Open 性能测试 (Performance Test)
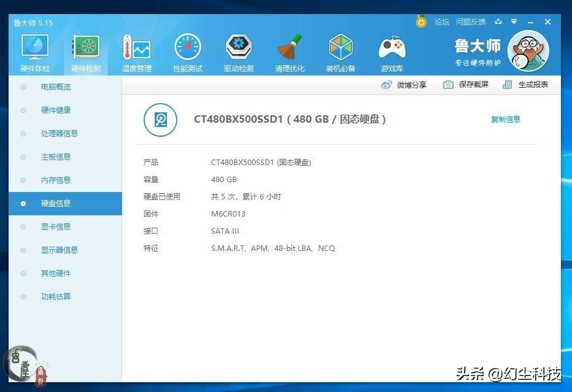Screen dimensions: 572x392 (x=187, y=49)
